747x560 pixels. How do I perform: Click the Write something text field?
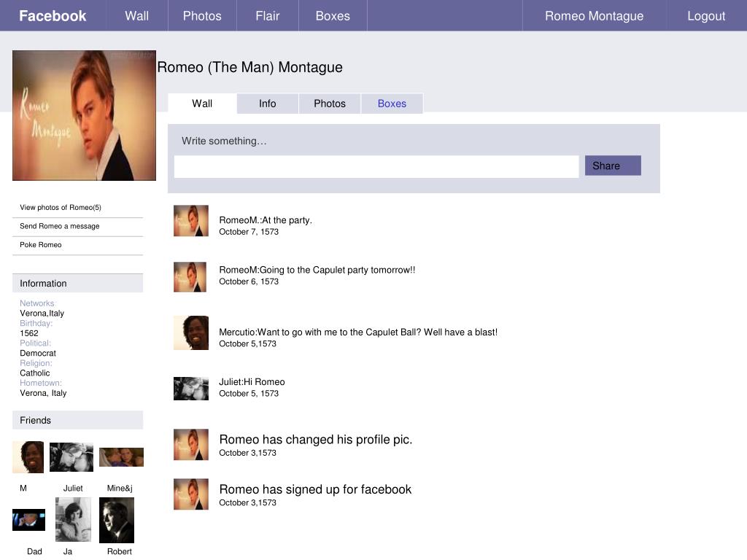click(x=376, y=166)
